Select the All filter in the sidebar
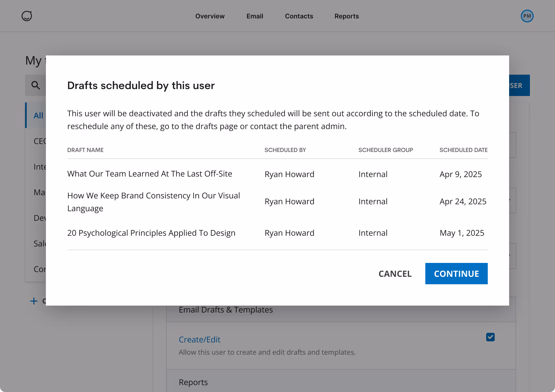This screenshot has height=392, width=555. click(x=38, y=115)
